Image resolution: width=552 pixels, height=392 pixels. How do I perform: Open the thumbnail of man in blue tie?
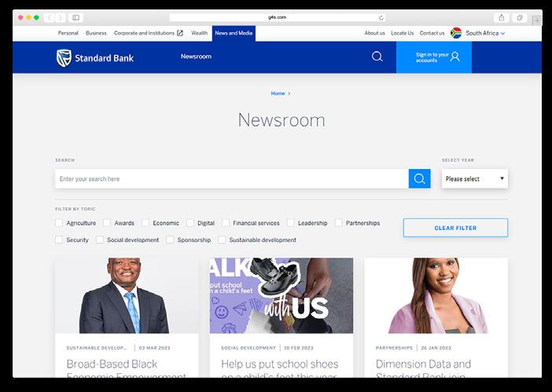[x=127, y=295]
